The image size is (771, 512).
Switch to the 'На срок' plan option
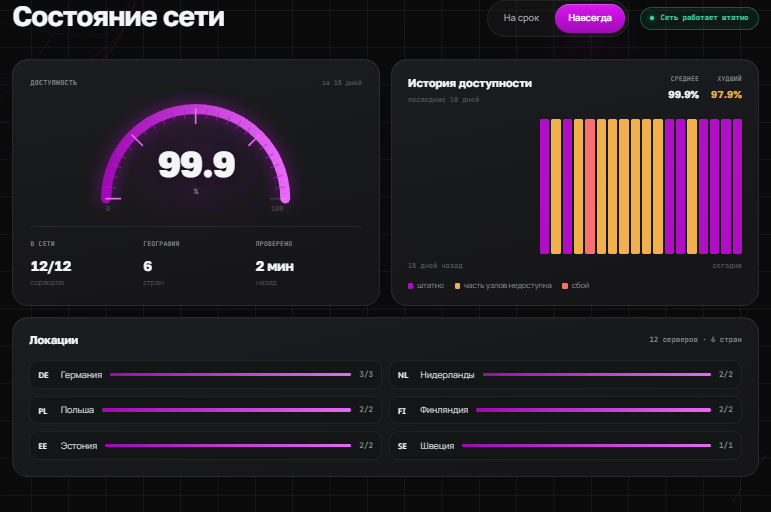click(521, 18)
